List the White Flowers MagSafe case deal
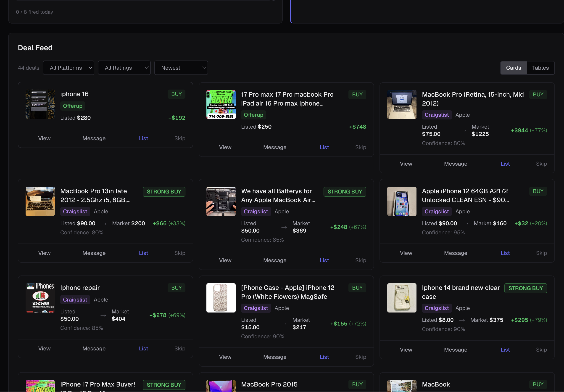The width and height of the screenshot is (564, 392). click(324, 357)
